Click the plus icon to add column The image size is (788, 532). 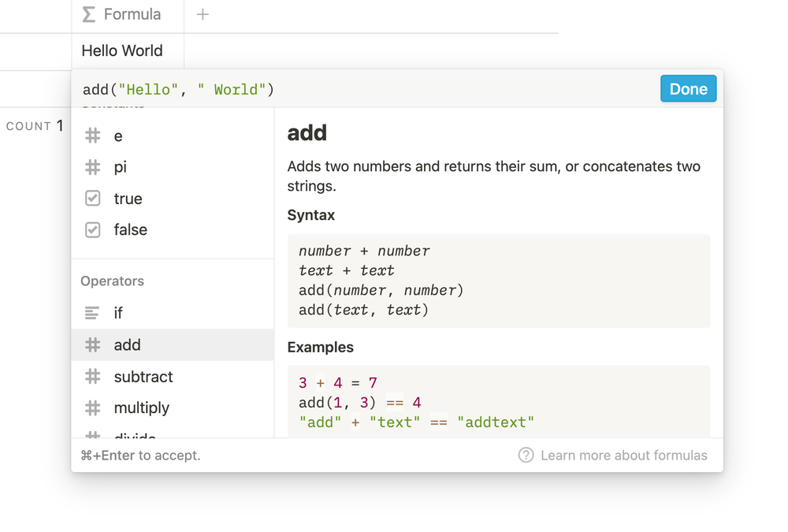tap(203, 15)
